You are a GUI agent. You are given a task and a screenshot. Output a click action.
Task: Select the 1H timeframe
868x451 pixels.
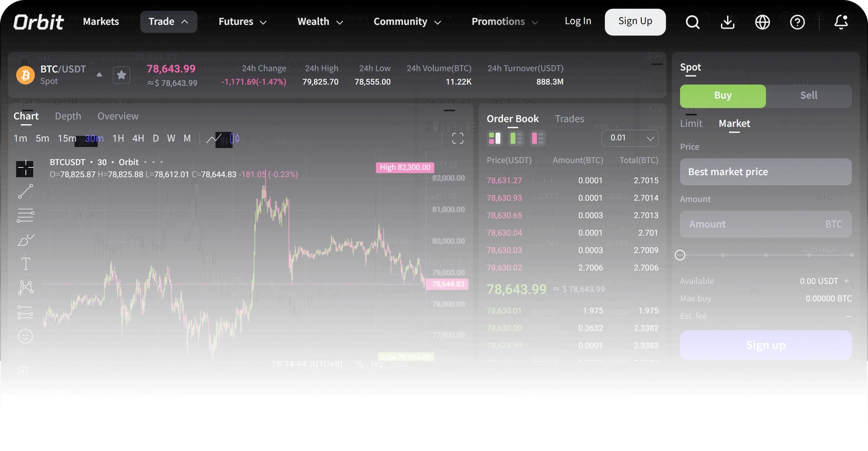pyautogui.click(x=118, y=139)
